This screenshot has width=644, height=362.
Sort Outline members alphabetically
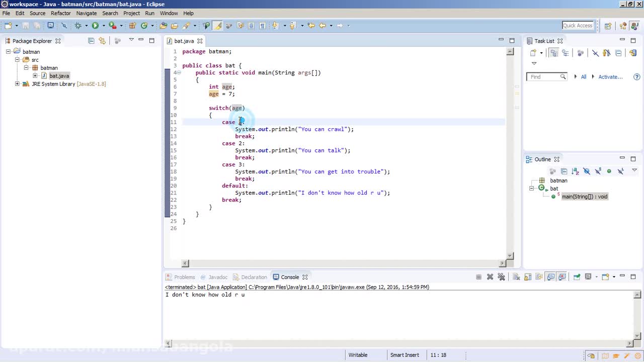[x=575, y=171]
